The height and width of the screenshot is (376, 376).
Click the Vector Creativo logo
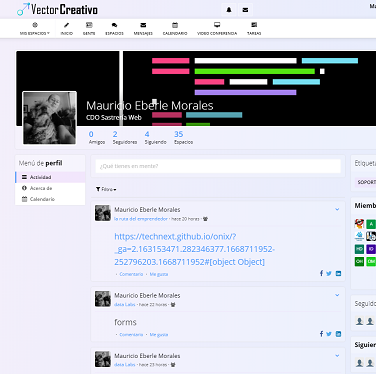tap(57, 10)
